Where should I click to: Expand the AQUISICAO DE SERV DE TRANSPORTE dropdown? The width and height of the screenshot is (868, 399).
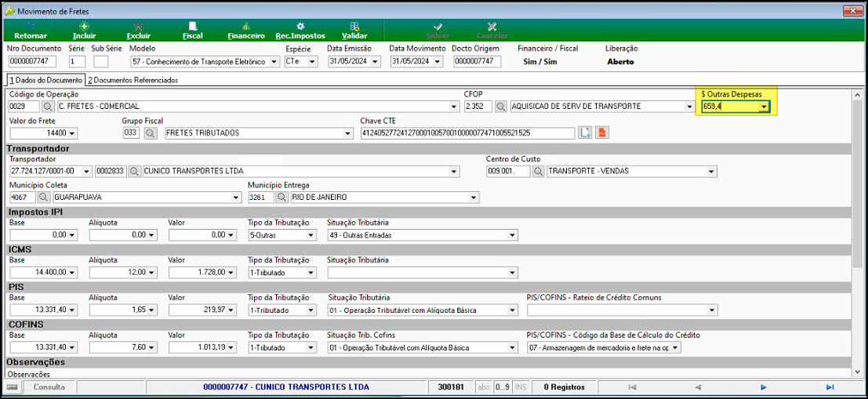point(689,107)
